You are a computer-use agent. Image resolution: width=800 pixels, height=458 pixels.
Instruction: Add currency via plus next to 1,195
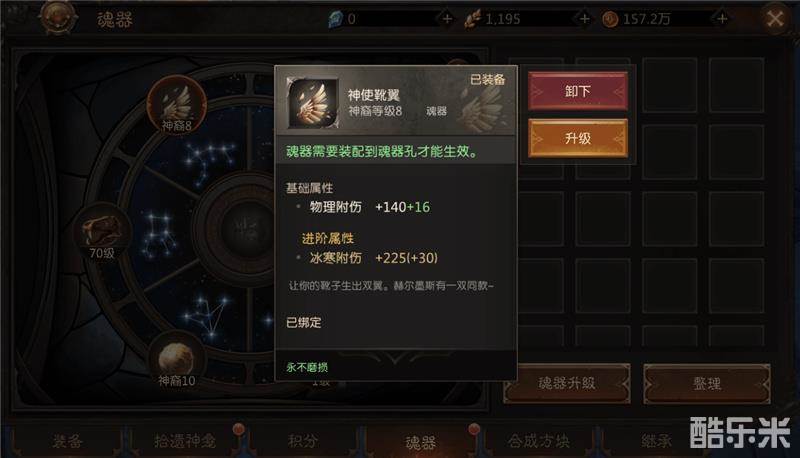(x=584, y=19)
